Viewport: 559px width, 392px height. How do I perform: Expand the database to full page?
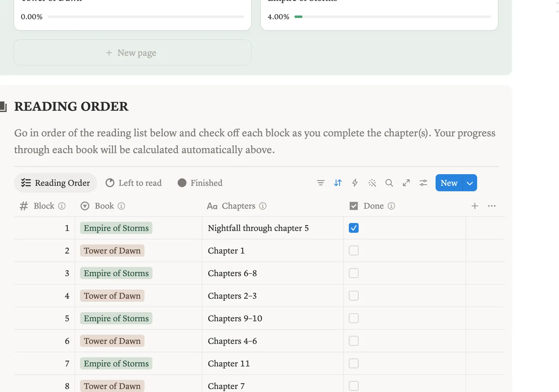click(406, 183)
